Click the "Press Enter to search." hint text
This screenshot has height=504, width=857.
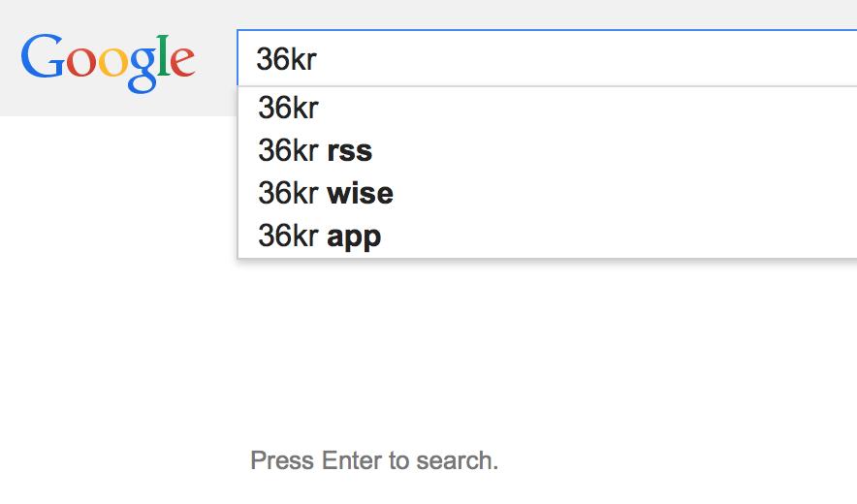[374, 459]
